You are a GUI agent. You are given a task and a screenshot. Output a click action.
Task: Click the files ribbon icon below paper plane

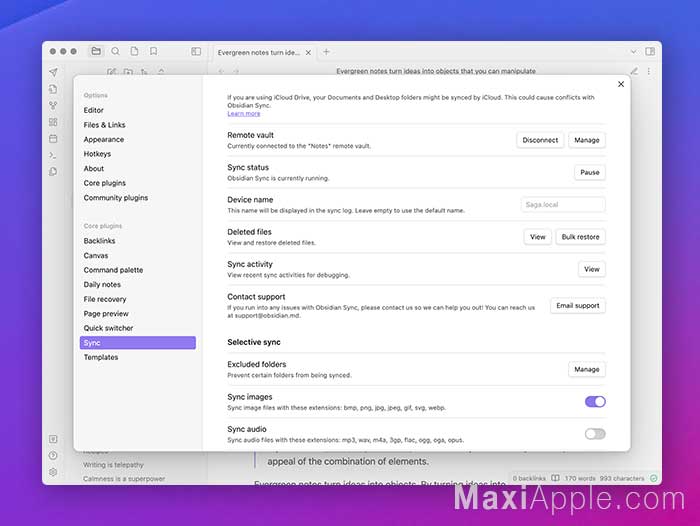pos(53,89)
